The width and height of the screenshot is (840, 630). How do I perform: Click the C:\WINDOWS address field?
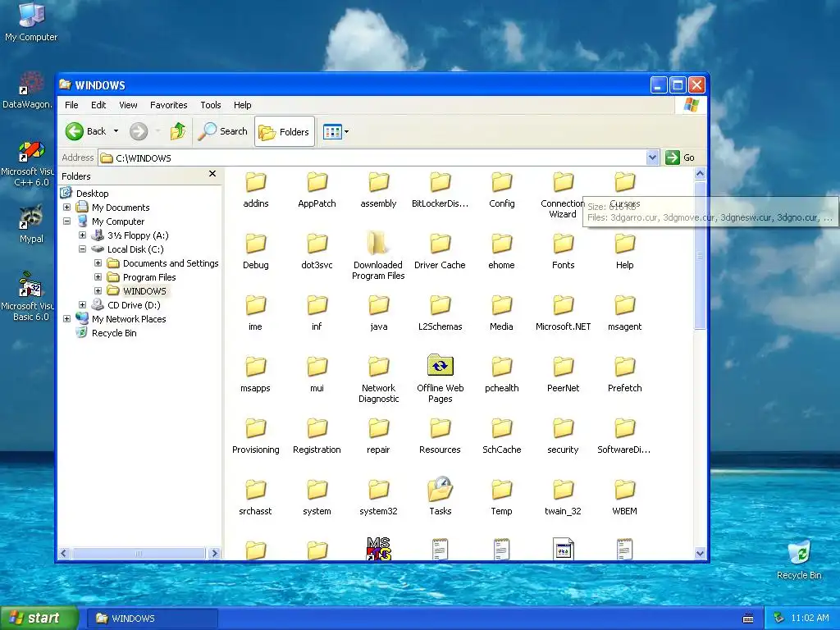372,158
